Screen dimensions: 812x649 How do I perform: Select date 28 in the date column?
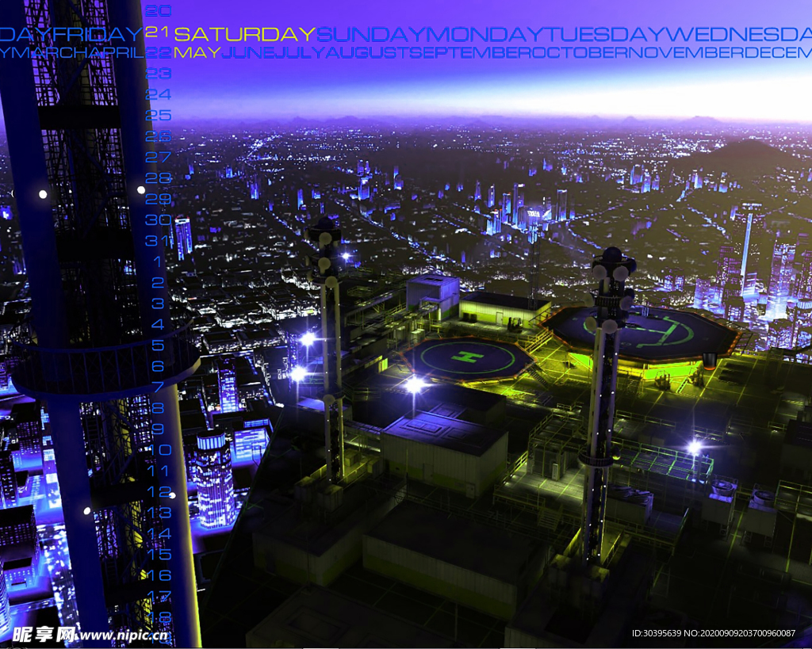pyautogui.click(x=159, y=178)
